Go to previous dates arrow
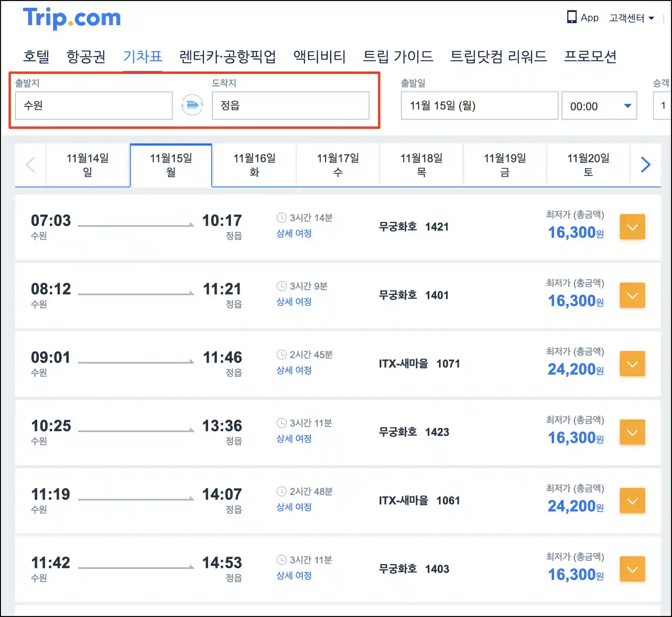 coord(30,165)
